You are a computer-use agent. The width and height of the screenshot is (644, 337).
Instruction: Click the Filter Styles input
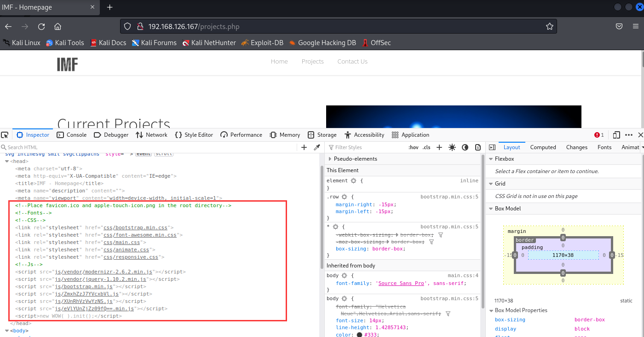(366, 147)
